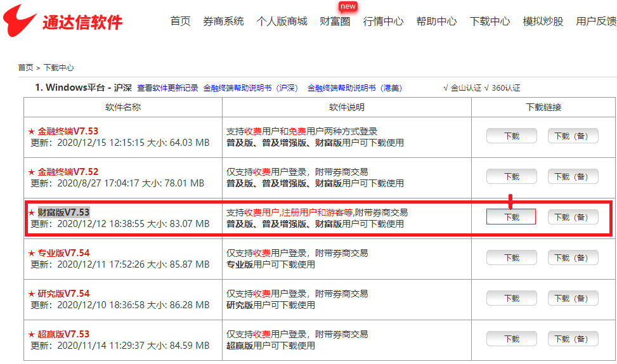Click the 软件说明 column header
The width and height of the screenshot is (617, 364).
point(347,107)
